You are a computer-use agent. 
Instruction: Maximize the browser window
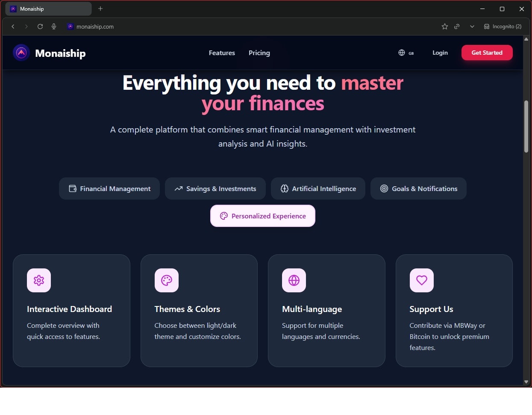pos(502,9)
